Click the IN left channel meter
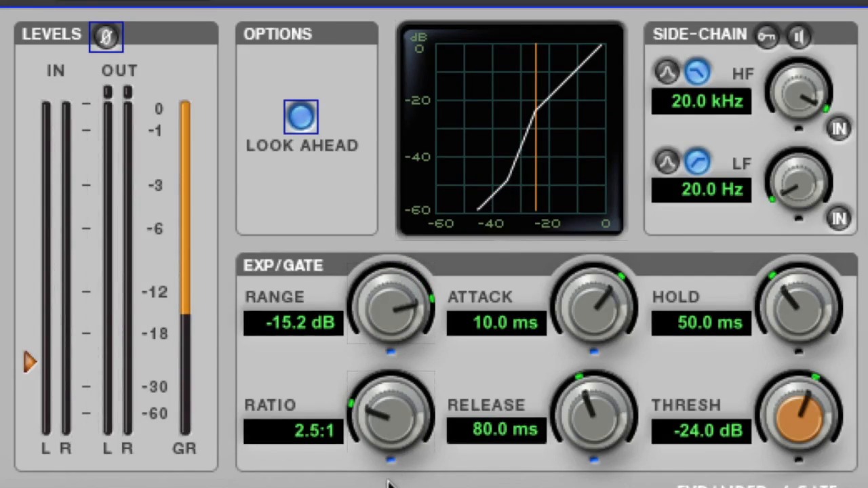The width and height of the screenshot is (868, 488). 45,268
